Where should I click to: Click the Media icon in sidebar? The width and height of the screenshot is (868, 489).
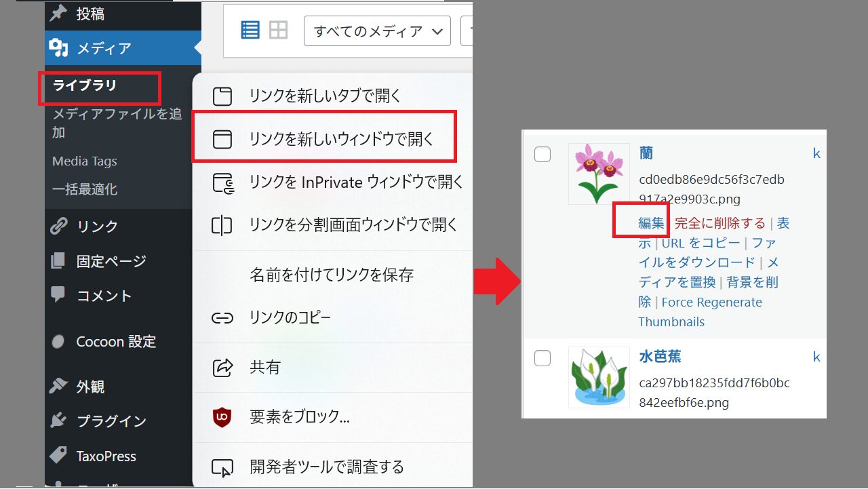59,48
